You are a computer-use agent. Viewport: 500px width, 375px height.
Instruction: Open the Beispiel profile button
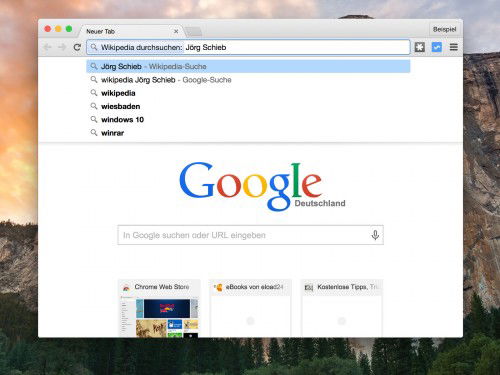(x=444, y=29)
